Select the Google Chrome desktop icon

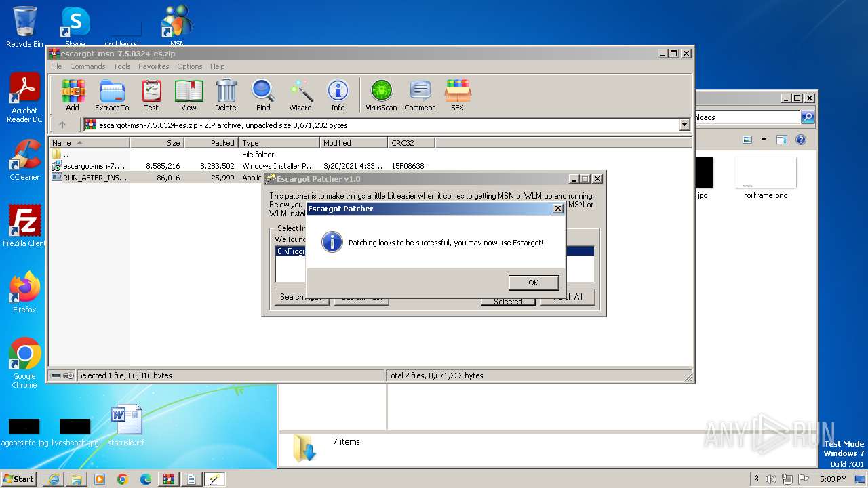pos(24,363)
